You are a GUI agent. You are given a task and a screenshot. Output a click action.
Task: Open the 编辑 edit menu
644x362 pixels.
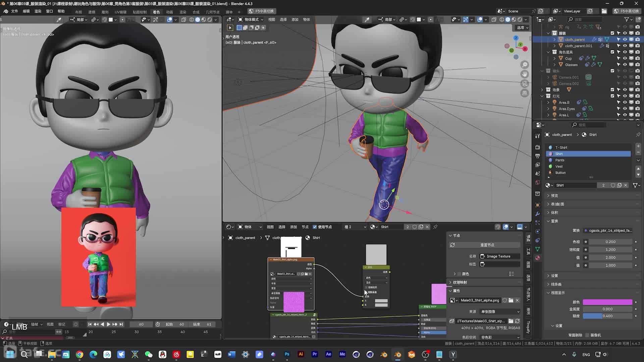[26, 11]
